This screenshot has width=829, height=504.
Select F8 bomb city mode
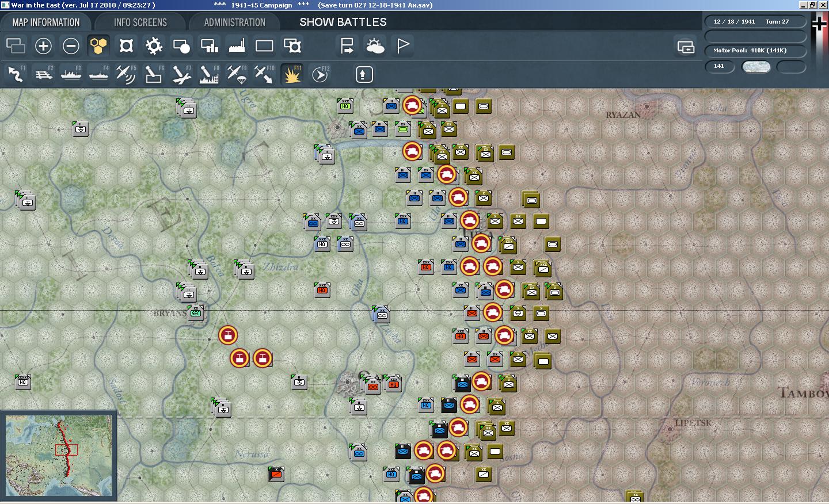[209, 74]
